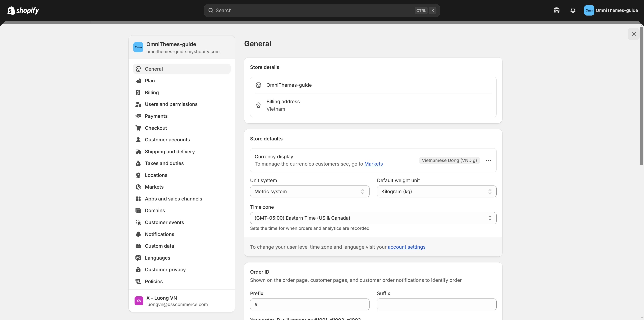Focus the top Search bar

pos(322,10)
